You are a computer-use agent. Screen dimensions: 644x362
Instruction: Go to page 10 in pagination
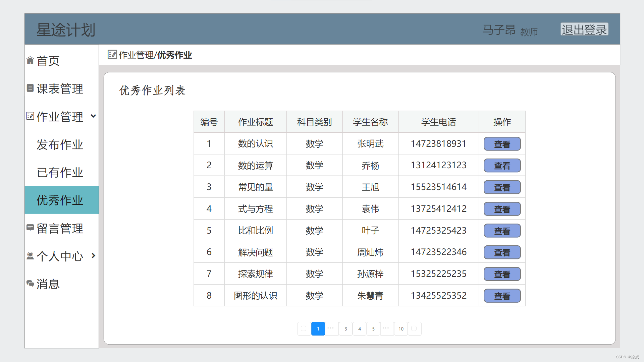click(x=401, y=328)
